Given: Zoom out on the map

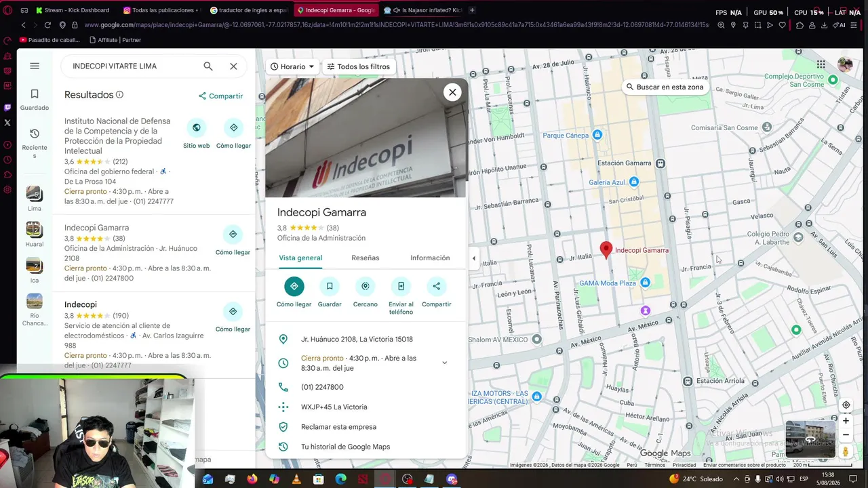Looking at the screenshot, I should click(x=846, y=435).
